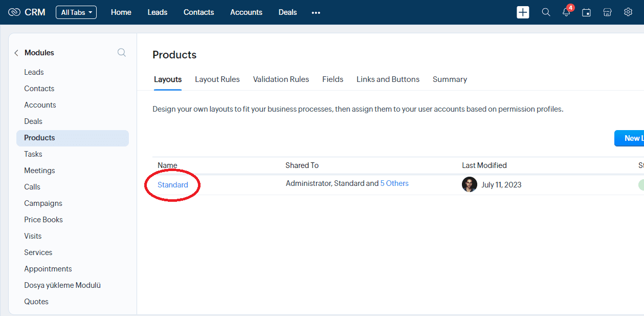Open the global search magnifier icon
Screen dimensions: 644x316
point(546,12)
